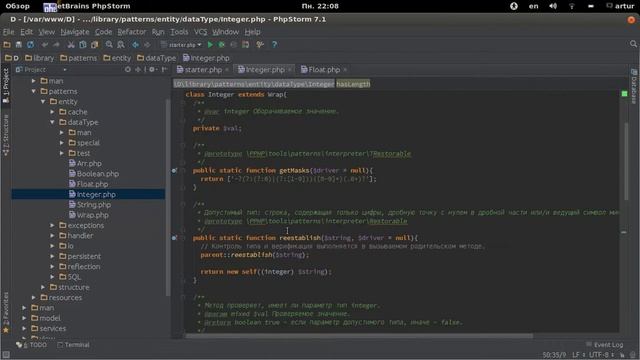Viewport: 640px width, 360px height.
Task: Select String.php in the project tree
Action: (x=90, y=205)
